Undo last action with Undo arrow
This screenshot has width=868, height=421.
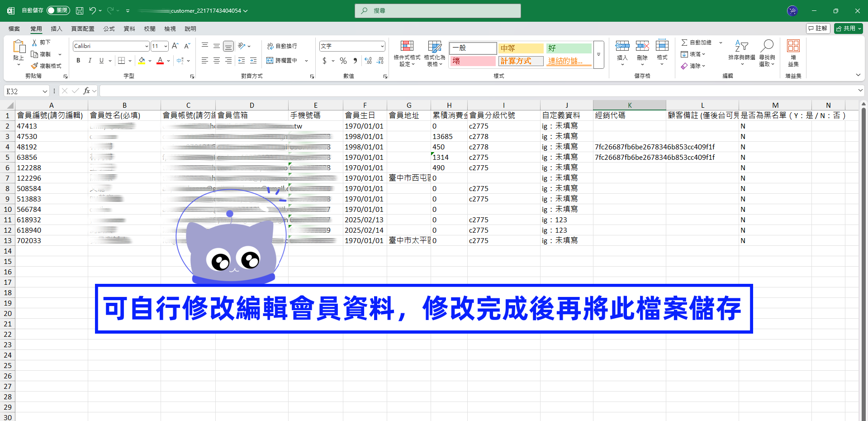point(92,10)
